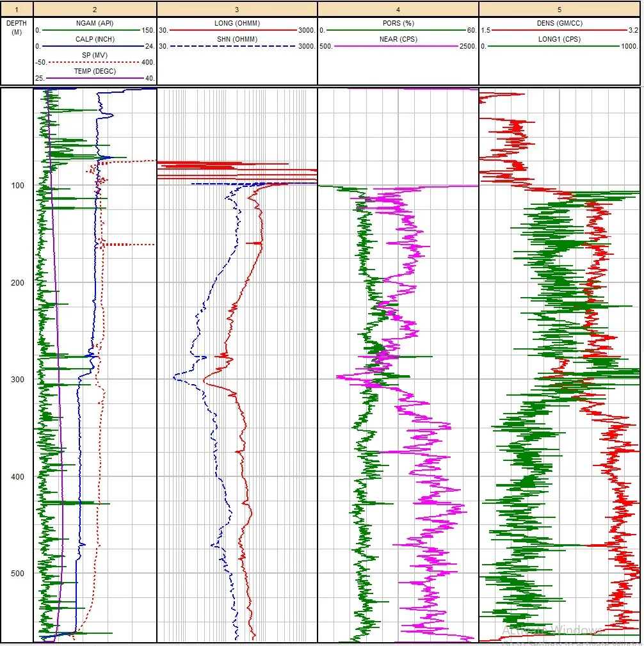644x646 pixels.
Task: Click LONG (OHMM) scale maximum 3000.
Action: point(307,30)
